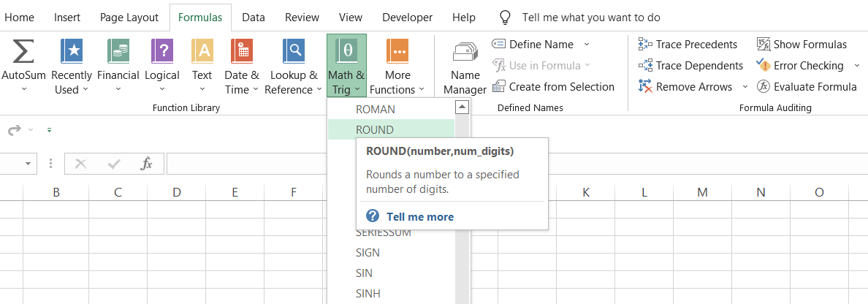
Task: Click Create from Selection
Action: pyautogui.click(x=553, y=86)
